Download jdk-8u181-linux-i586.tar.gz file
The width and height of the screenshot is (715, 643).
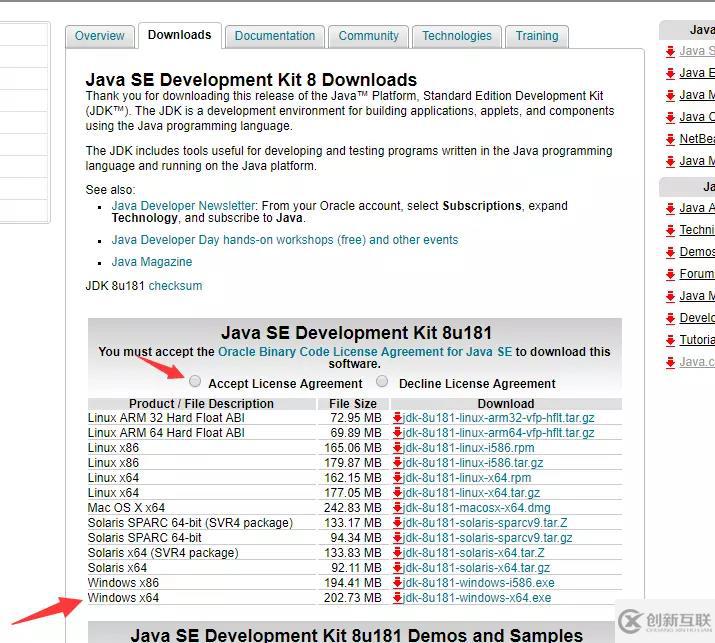click(473, 463)
